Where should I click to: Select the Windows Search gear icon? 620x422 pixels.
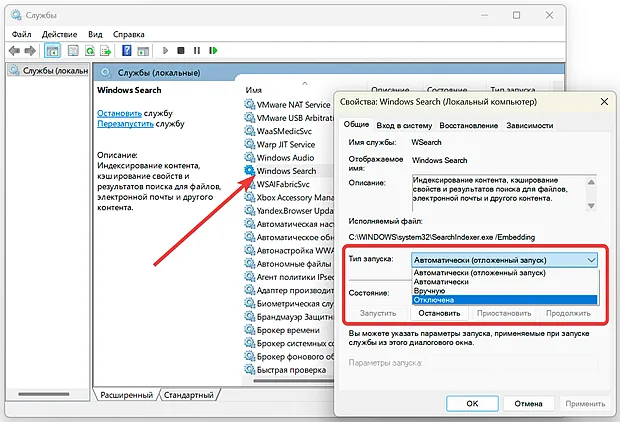(250, 170)
